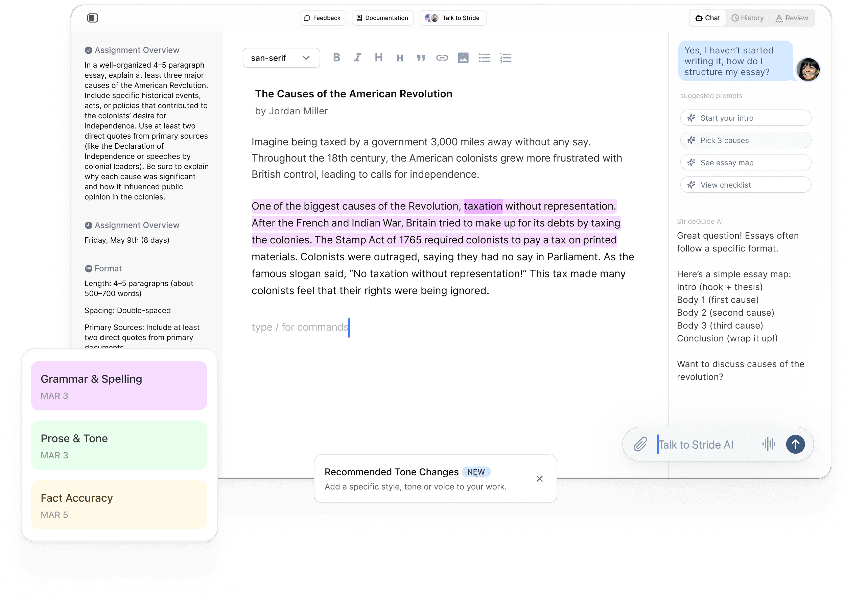Apply italic formatting from the toolbar

(x=357, y=57)
